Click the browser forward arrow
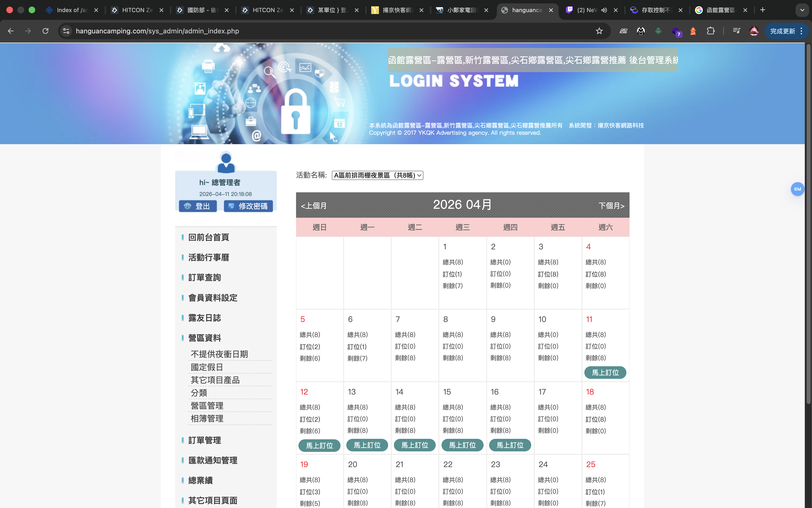The width and height of the screenshot is (812, 508). click(28, 31)
